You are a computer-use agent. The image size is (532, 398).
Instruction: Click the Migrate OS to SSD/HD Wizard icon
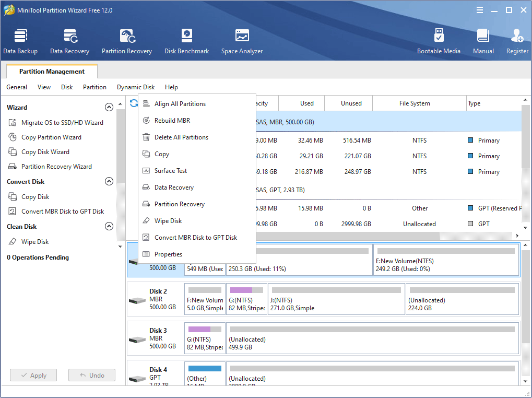tap(13, 123)
